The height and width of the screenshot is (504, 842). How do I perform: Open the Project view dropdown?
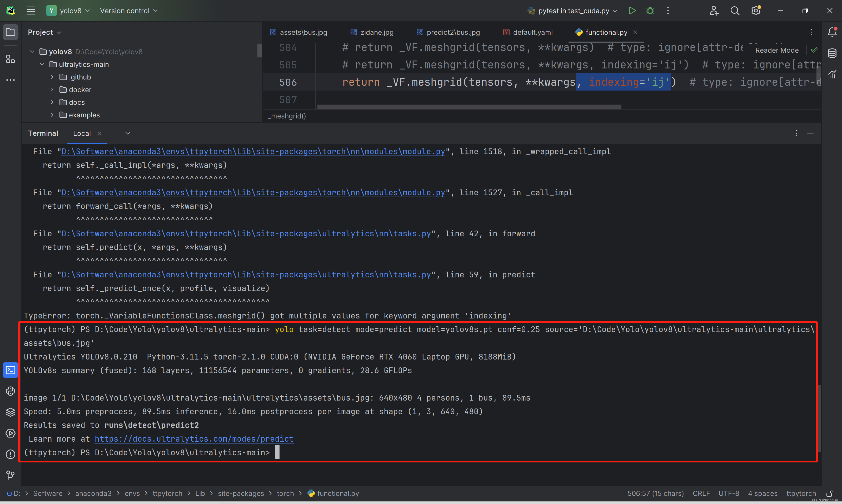point(44,32)
